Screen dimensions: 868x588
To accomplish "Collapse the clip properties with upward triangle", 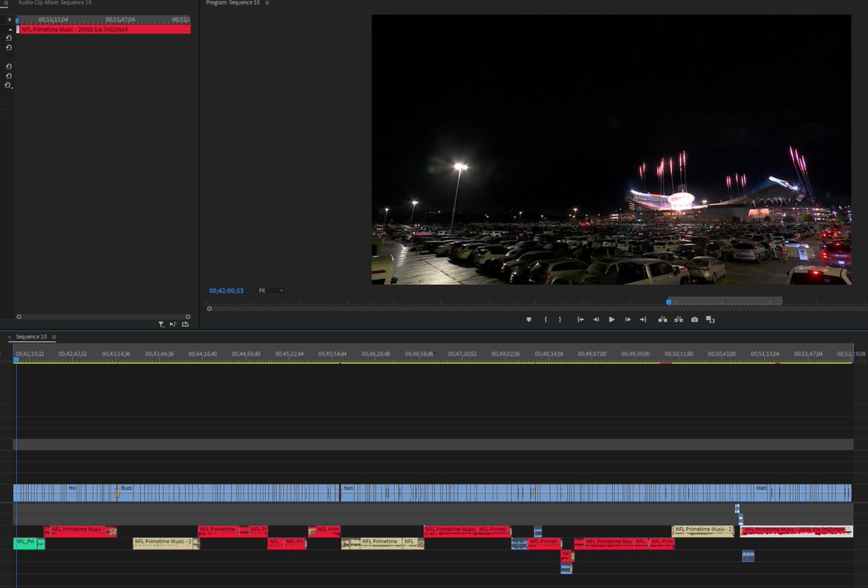I will coord(9,29).
